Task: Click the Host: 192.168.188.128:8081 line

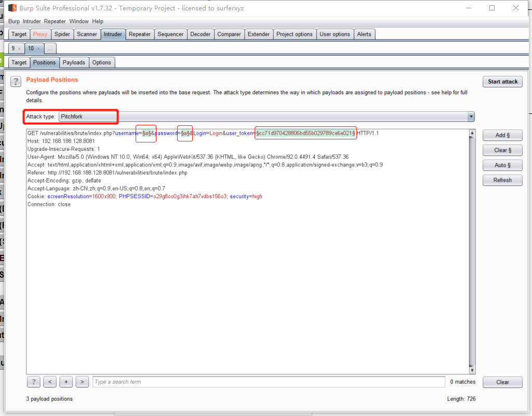Action: [61, 141]
